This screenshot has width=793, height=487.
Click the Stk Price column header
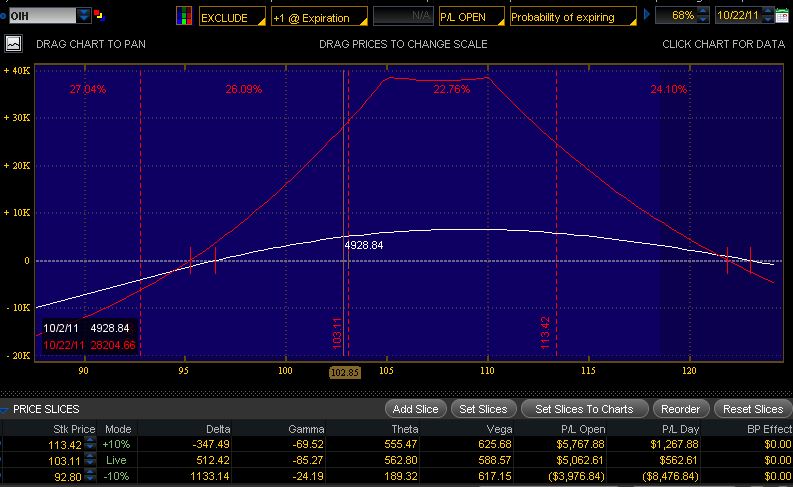tap(74, 429)
